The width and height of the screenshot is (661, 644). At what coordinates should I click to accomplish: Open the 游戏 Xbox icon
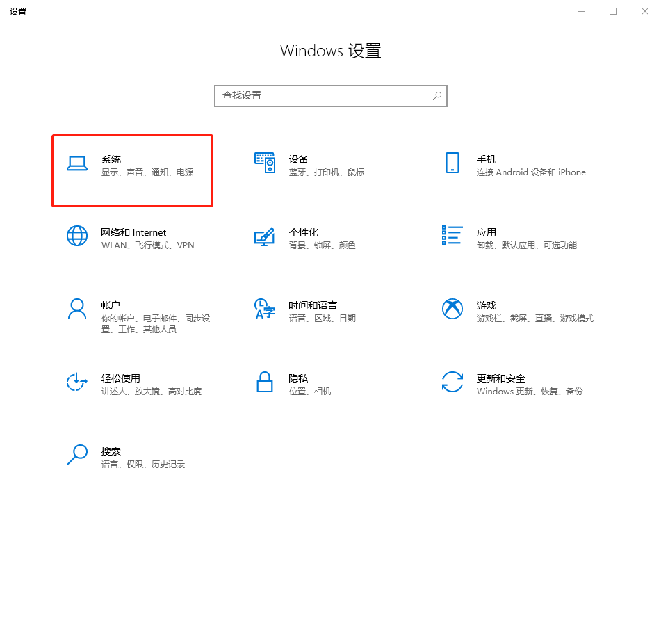pos(452,309)
